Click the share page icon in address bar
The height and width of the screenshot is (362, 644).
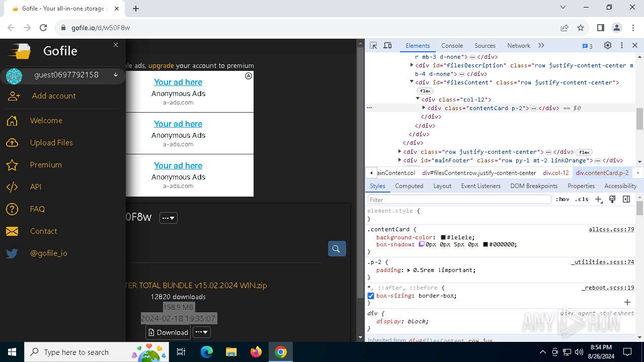coord(565,28)
